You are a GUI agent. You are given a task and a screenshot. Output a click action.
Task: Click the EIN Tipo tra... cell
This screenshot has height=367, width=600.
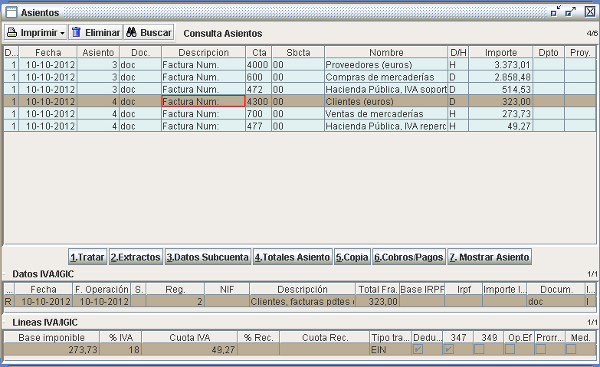[390, 349]
